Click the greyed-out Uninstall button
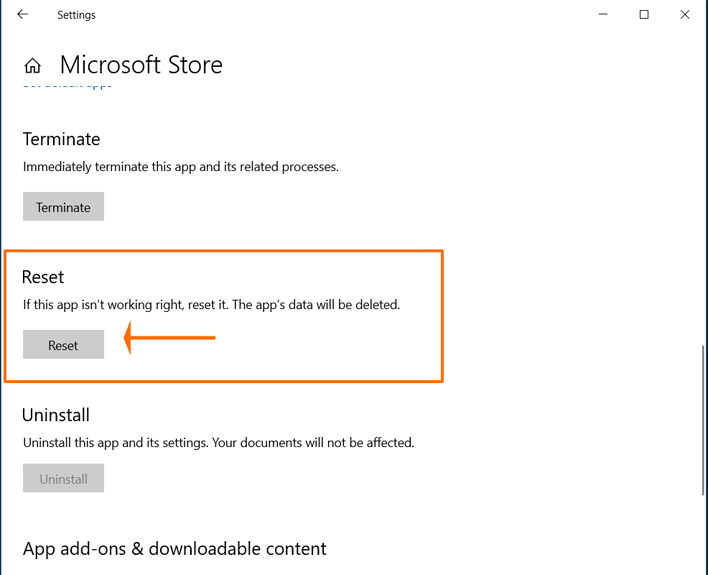This screenshot has height=575, width=708. (x=63, y=478)
